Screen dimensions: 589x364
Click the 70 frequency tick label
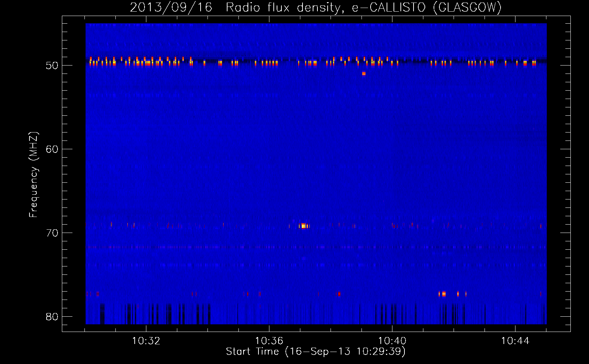(52, 233)
